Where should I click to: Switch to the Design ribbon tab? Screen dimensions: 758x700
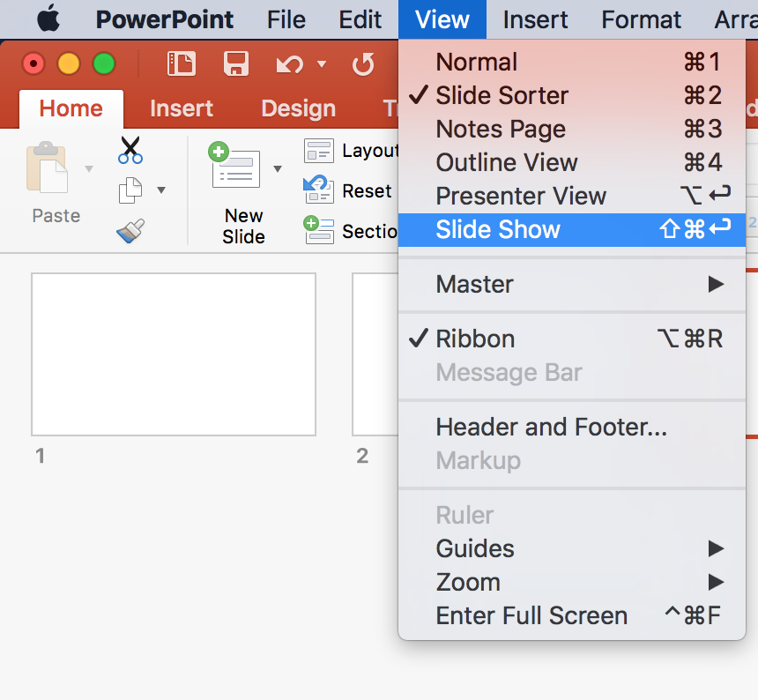coord(298,108)
